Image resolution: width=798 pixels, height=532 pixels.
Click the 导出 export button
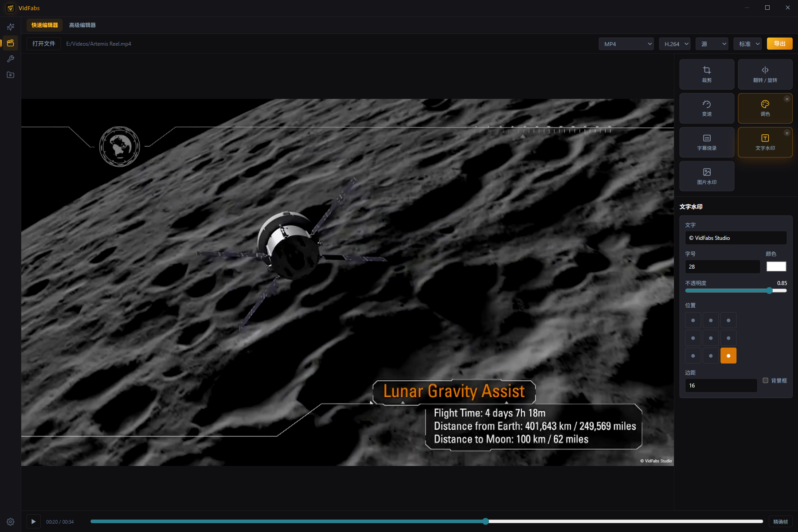pyautogui.click(x=779, y=43)
